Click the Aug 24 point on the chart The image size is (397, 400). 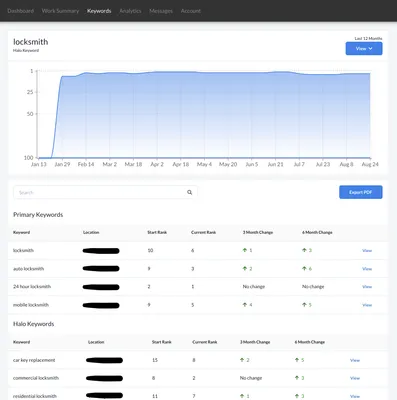click(x=370, y=74)
